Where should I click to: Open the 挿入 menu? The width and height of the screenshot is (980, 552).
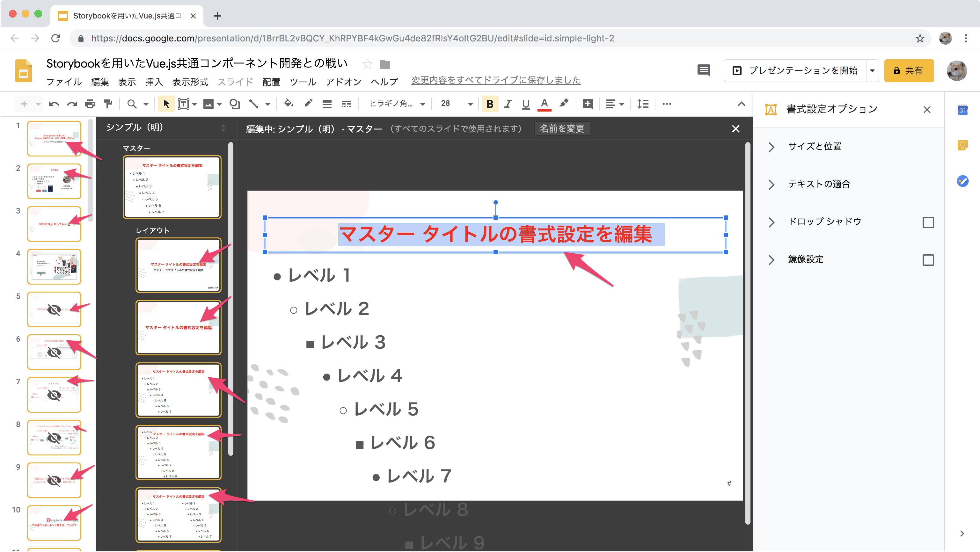(x=154, y=82)
